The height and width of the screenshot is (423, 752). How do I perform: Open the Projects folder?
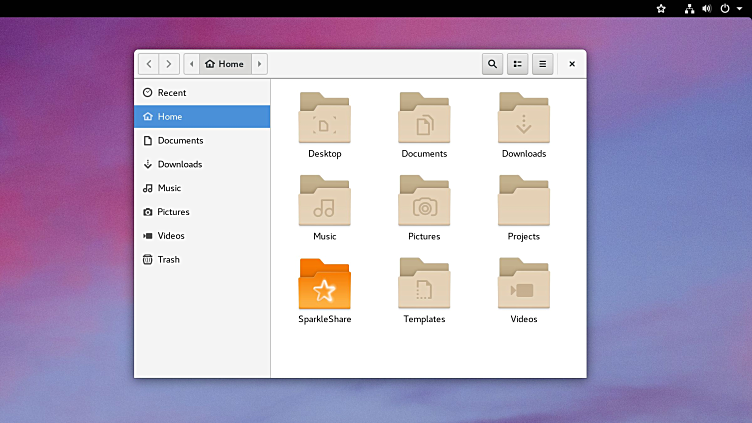click(x=523, y=203)
